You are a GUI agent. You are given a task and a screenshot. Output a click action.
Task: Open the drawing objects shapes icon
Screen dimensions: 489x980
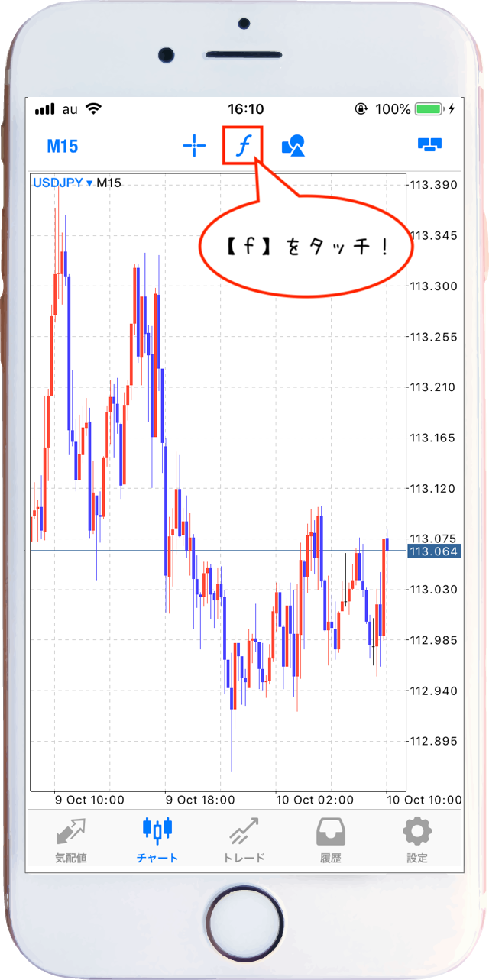pyautogui.click(x=293, y=145)
